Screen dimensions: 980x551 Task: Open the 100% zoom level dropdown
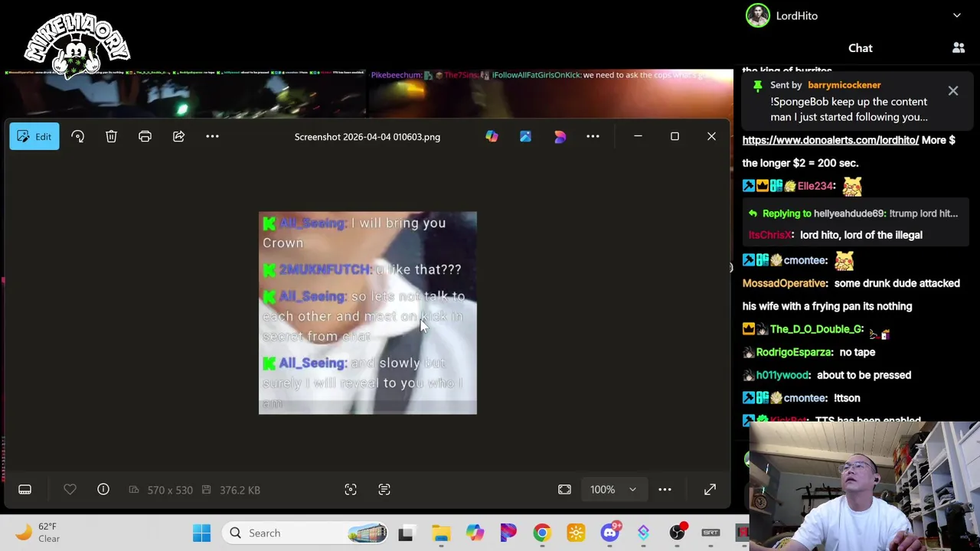click(x=613, y=490)
